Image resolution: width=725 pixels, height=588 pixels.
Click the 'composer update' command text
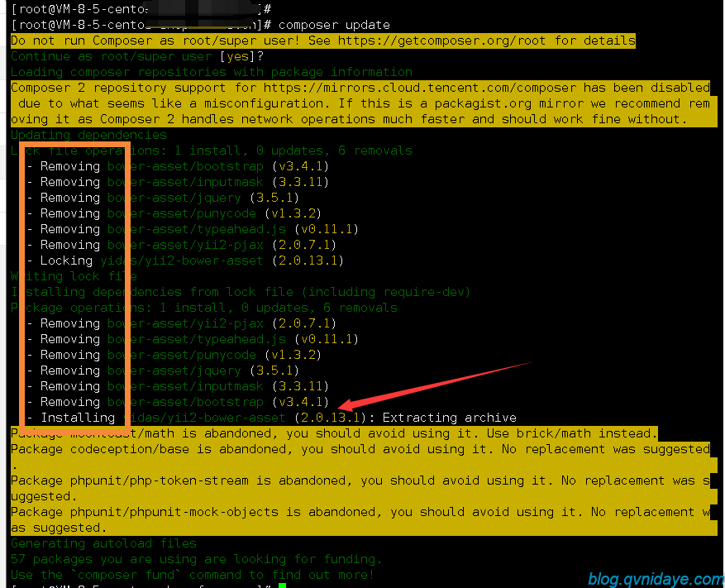tap(334, 25)
